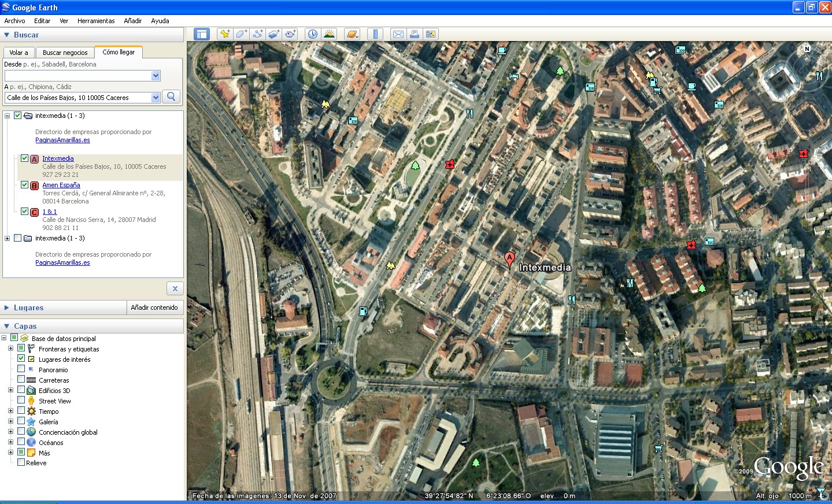Screen dimensions: 832x504
Task: Collapse the Capas panel
Action: (x=7, y=326)
